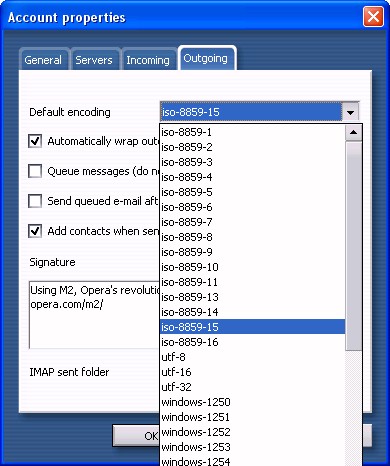The height and width of the screenshot is (466, 390).
Task: Uncheck Automatically wrap outgoing messages checkbox
Action: pos(35,141)
